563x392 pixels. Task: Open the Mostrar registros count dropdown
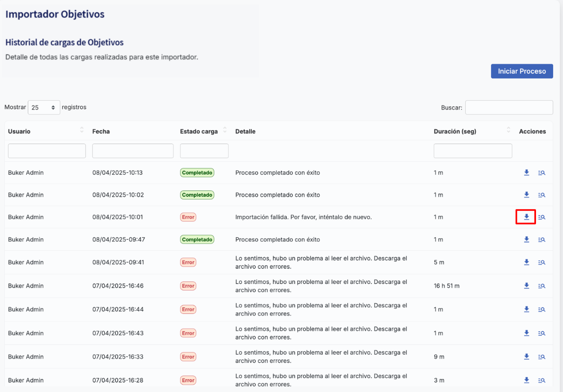click(x=44, y=108)
